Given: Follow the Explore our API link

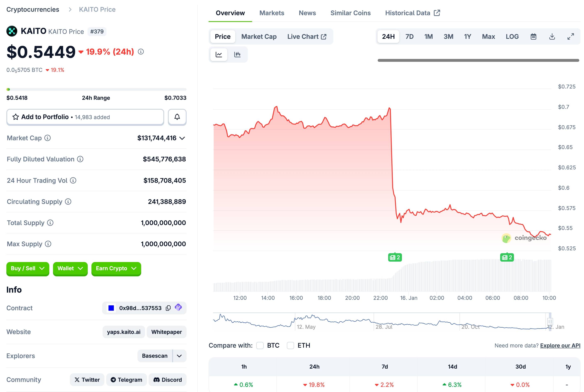Looking at the screenshot, I should point(560,346).
